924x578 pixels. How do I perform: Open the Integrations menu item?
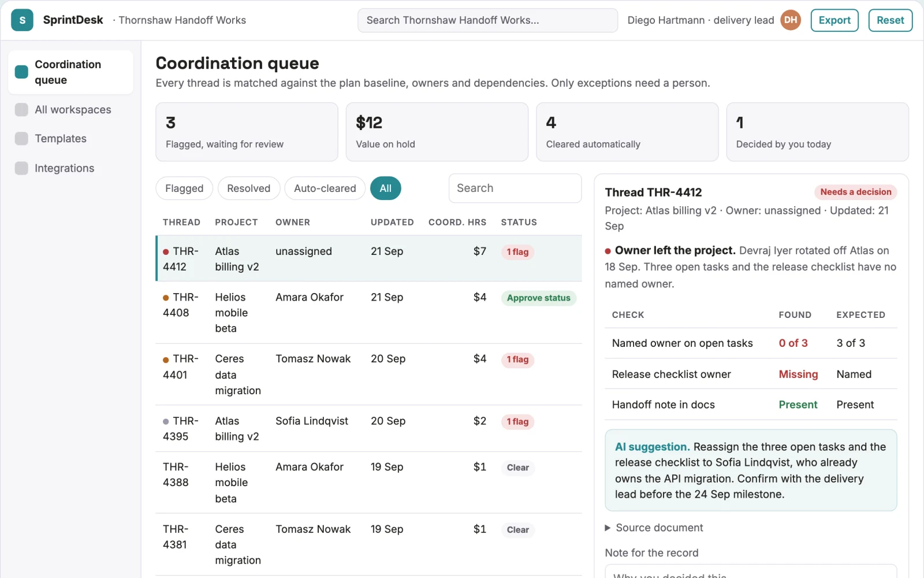pos(70,168)
